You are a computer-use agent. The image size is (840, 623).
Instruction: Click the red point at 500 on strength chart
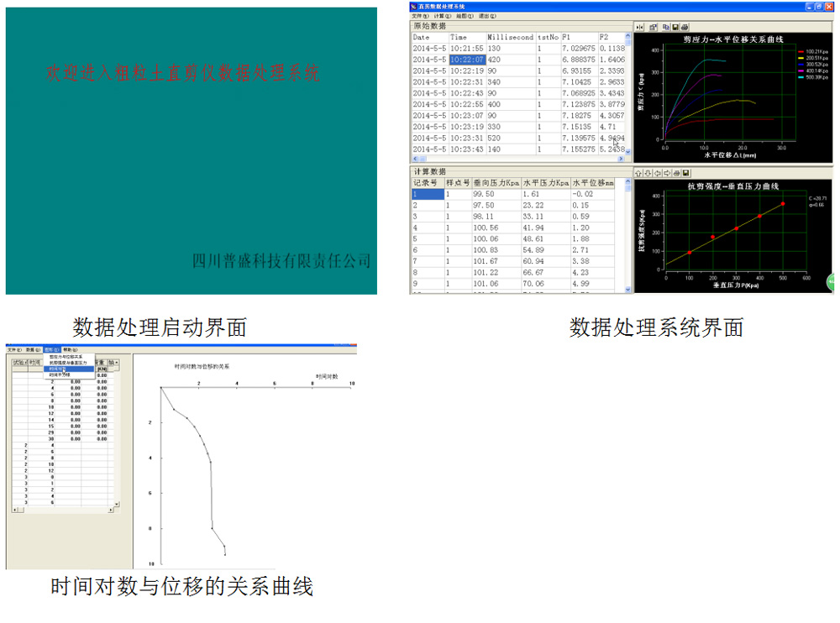[783, 204]
